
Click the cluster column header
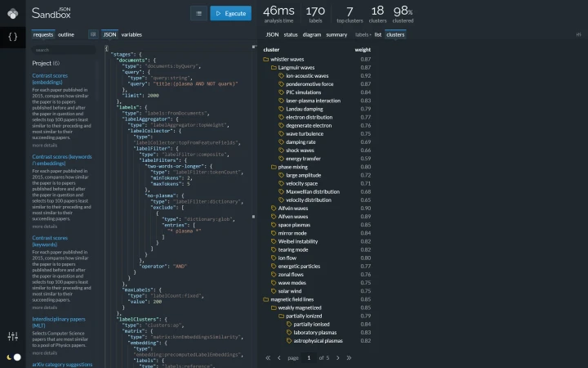(271, 50)
